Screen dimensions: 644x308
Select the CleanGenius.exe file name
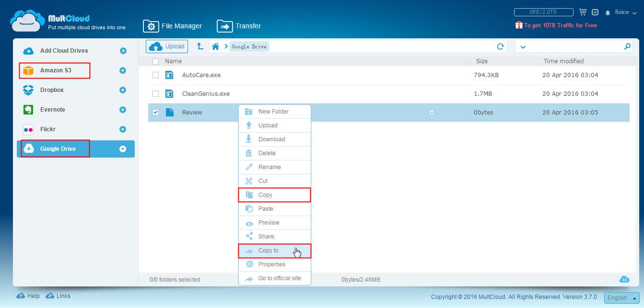tap(206, 94)
